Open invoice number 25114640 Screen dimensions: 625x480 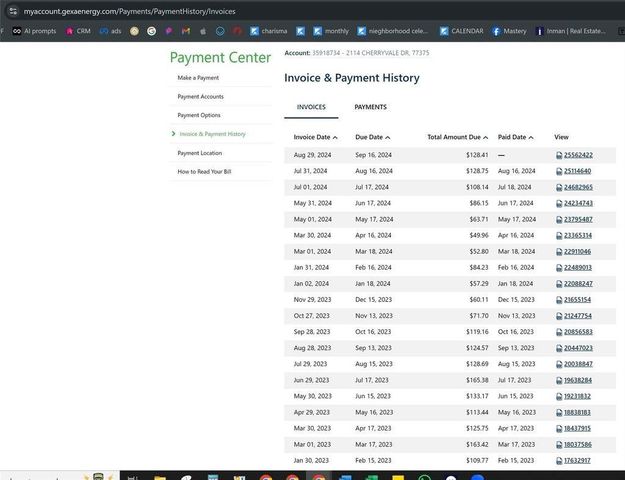click(578, 171)
